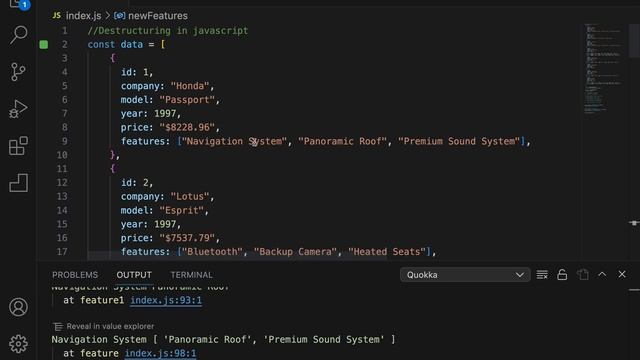Click "Premium Sound System" on line 9
The width and height of the screenshot is (640, 360).
click(x=459, y=141)
